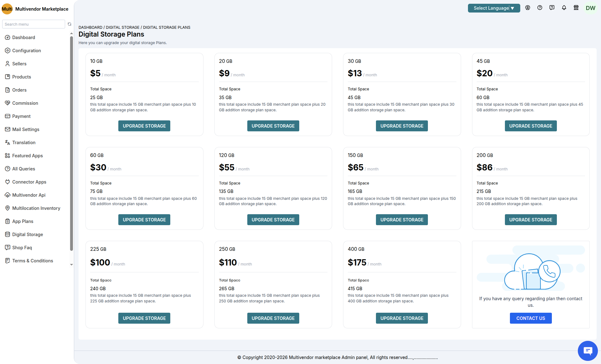Upgrade storage for the 30 GB plan
601x364 pixels.
[402, 126]
